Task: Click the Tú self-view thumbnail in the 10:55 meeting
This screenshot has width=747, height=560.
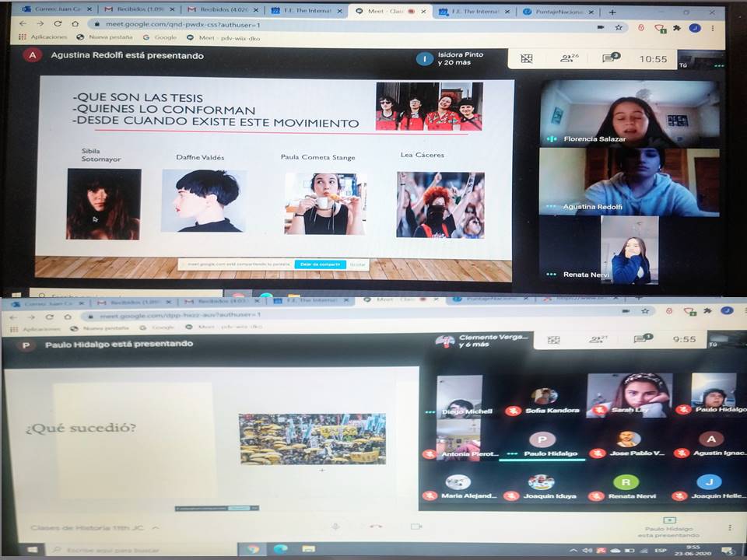Action: point(701,60)
